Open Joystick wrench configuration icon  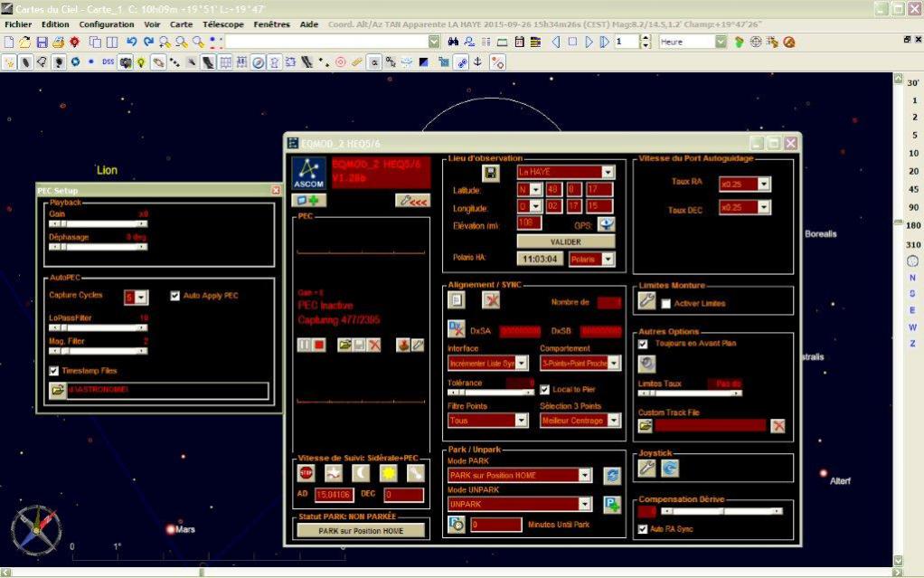(647, 469)
